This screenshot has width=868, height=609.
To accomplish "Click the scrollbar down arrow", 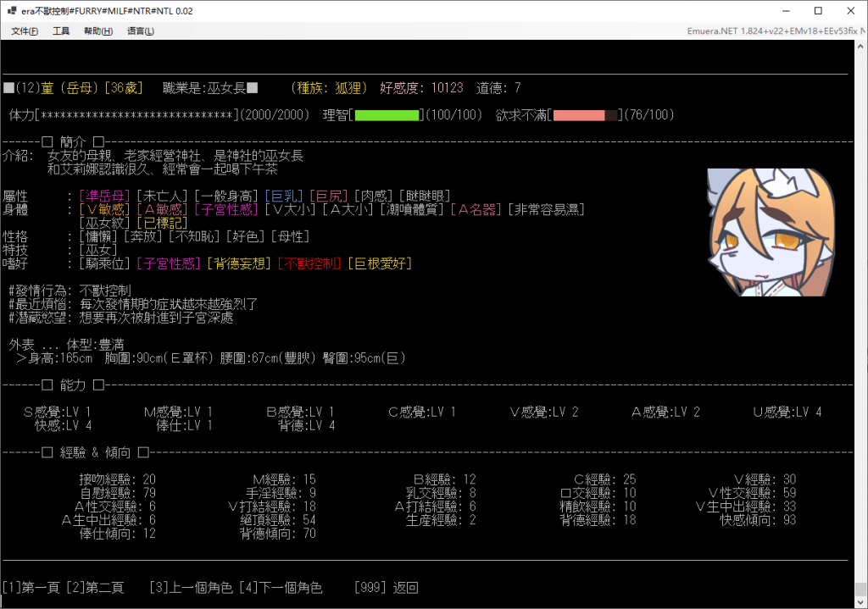I will pyautogui.click(x=860, y=601).
